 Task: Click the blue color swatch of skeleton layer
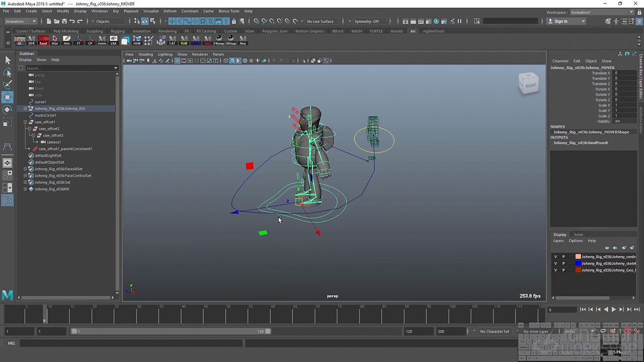pos(578,263)
